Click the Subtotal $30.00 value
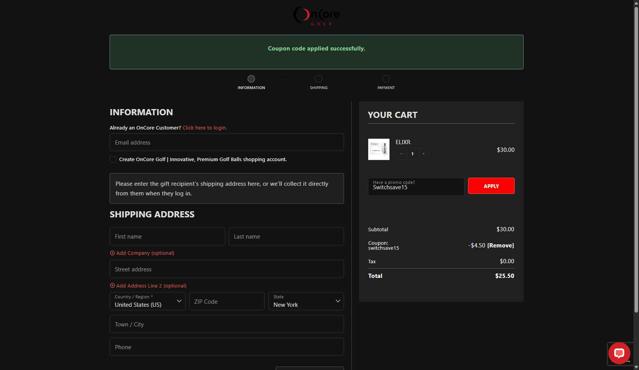The width and height of the screenshot is (639, 370). click(505, 229)
